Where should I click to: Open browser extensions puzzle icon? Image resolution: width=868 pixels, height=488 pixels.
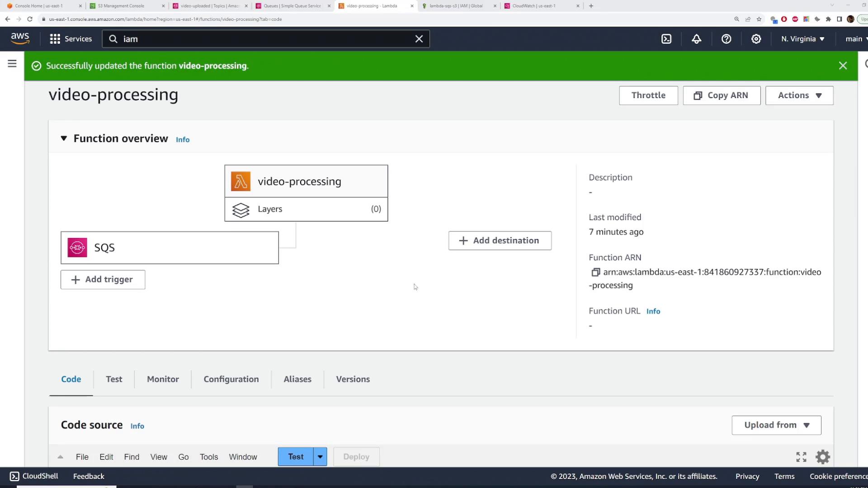click(828, 19)
